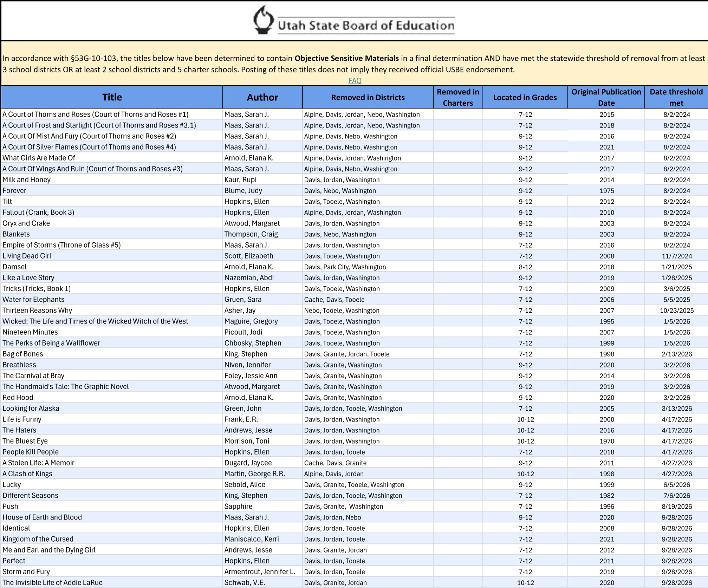This screenshot has height=588, width=708.
Task: Click districts cell 'Cache, Davis, Tooele'
Action: (x=368, y=300)
